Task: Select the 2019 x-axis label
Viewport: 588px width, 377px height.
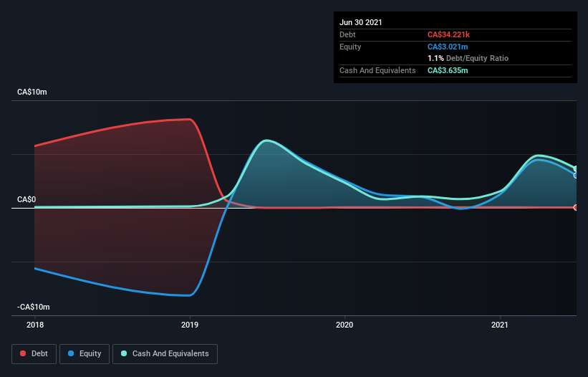Action: pos(190,325)
